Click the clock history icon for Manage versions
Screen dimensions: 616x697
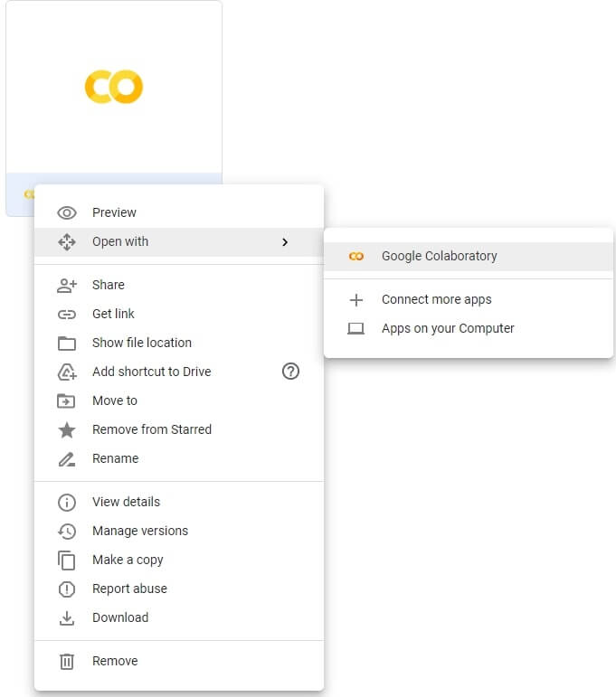67,532
